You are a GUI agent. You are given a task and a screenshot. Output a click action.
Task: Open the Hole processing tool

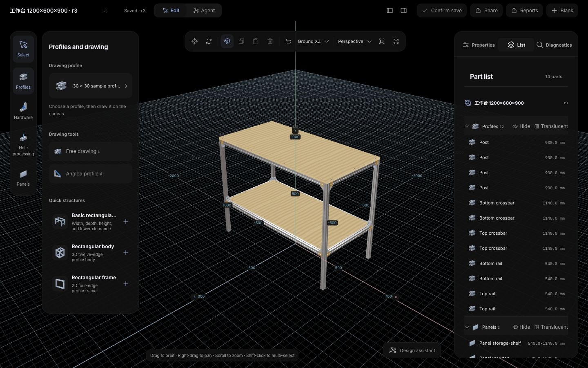[x=23, y=145]
